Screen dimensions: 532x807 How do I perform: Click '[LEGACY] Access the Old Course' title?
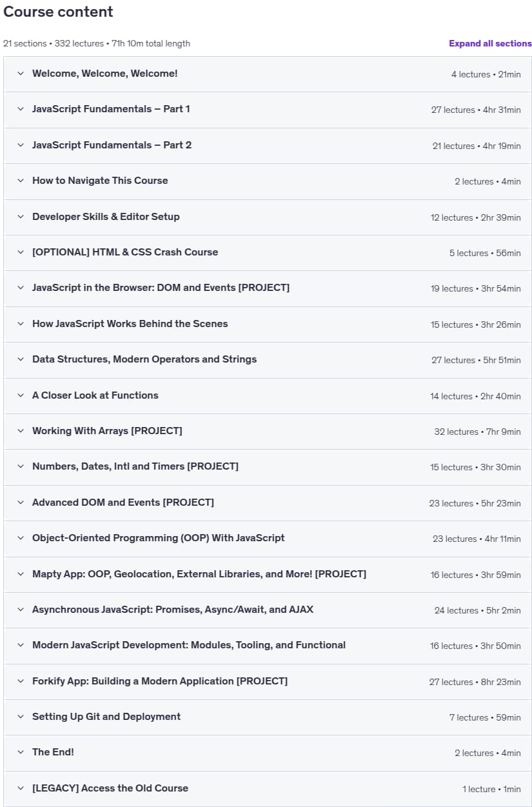coord(110,788)
